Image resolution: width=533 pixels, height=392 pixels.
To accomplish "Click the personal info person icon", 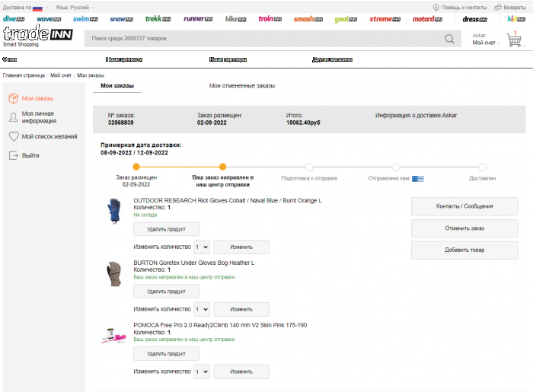I will tap(13, 117).
